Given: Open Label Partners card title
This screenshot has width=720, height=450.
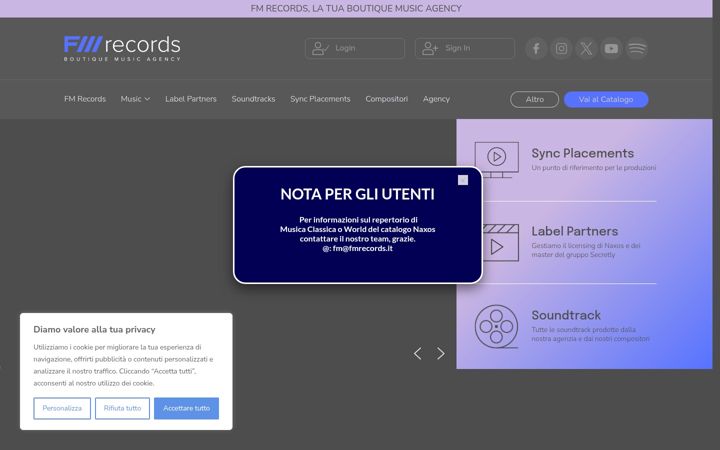Looking at the screenshot, I should click(x=575, y=231).
